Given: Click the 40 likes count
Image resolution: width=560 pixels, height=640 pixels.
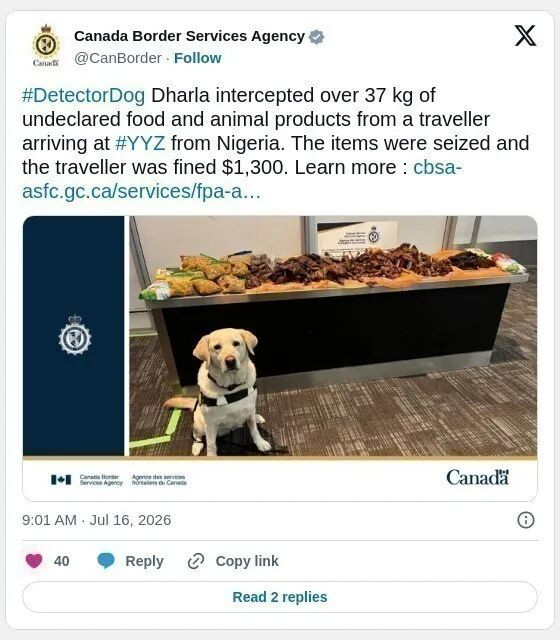Looking at the screenshot, I should [61, 561].
